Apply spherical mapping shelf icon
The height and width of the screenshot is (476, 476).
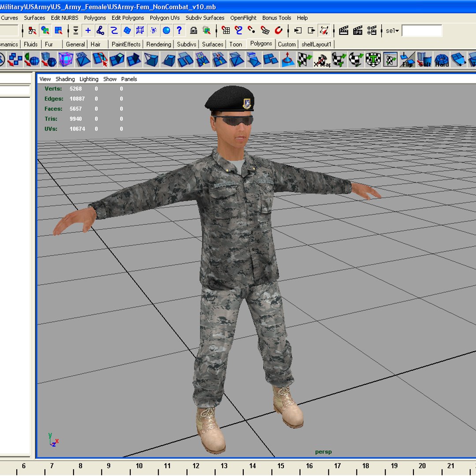point(356,59)
